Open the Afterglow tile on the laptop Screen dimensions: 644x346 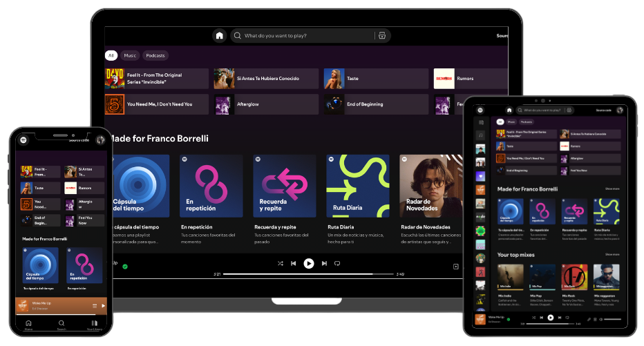point(266,104)
